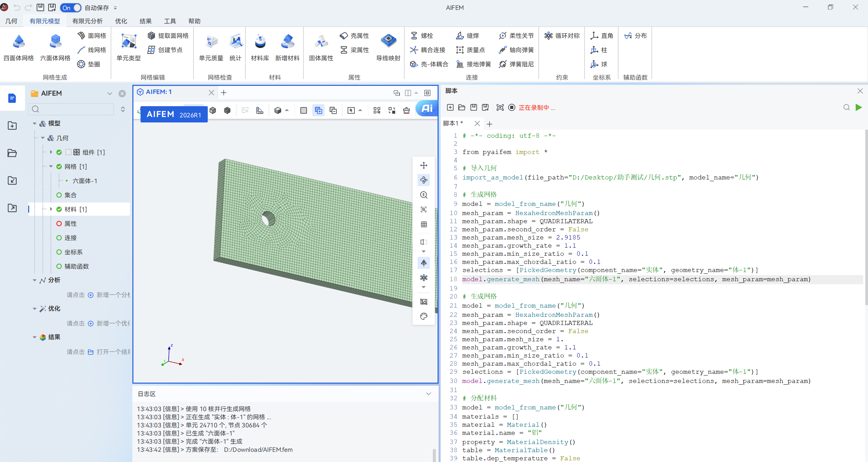Click the zoom tool in viewport toolbar
The height and width of the screenshot is (462, 868).
click(424, 195)
